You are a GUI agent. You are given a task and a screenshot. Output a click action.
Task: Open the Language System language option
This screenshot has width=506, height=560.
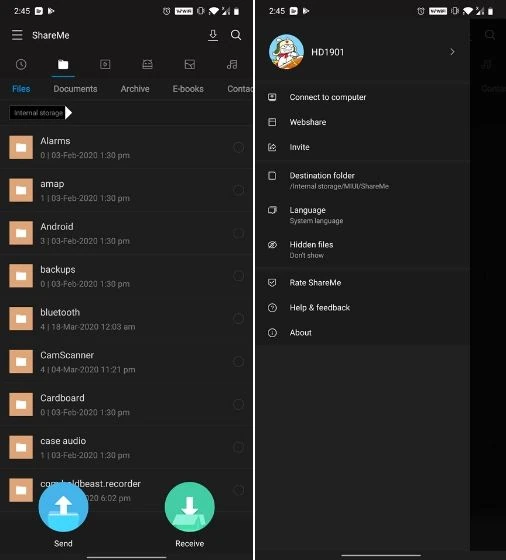[362, 215]
